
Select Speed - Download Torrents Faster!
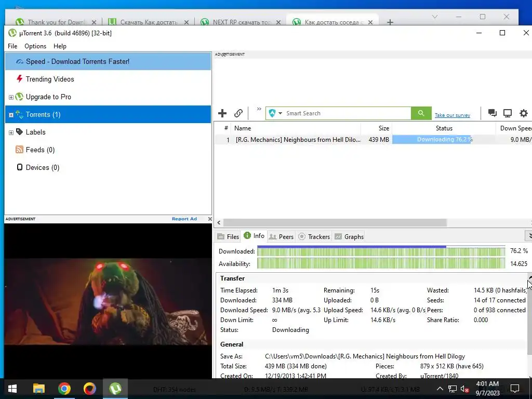[x=108, y=61]
